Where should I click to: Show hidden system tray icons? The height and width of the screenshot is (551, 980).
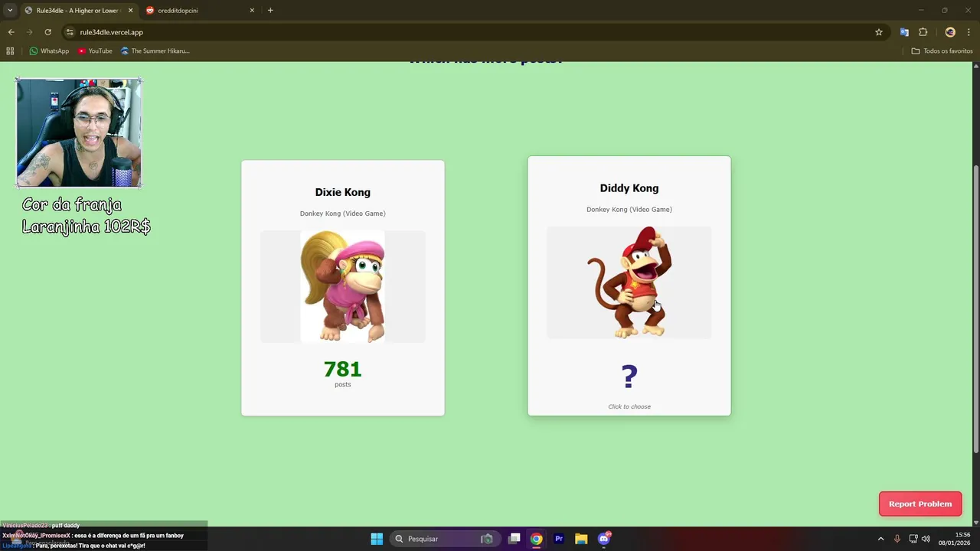880,539
